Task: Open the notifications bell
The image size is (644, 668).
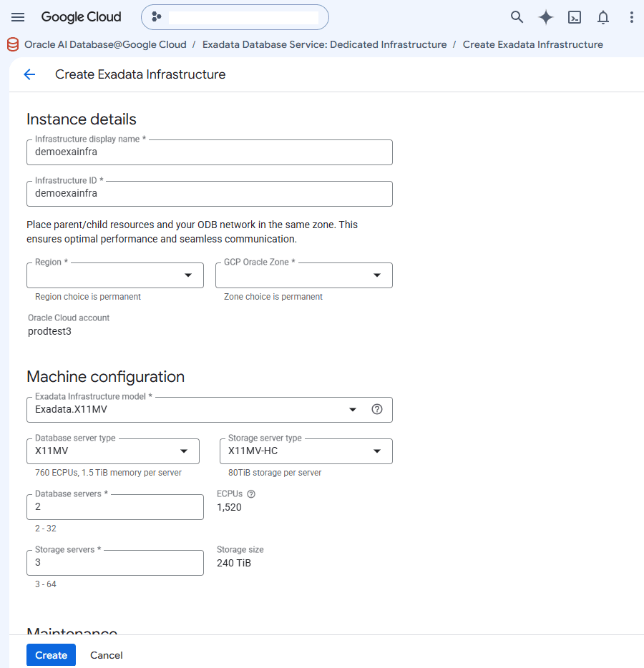Action: click(603, 17)
